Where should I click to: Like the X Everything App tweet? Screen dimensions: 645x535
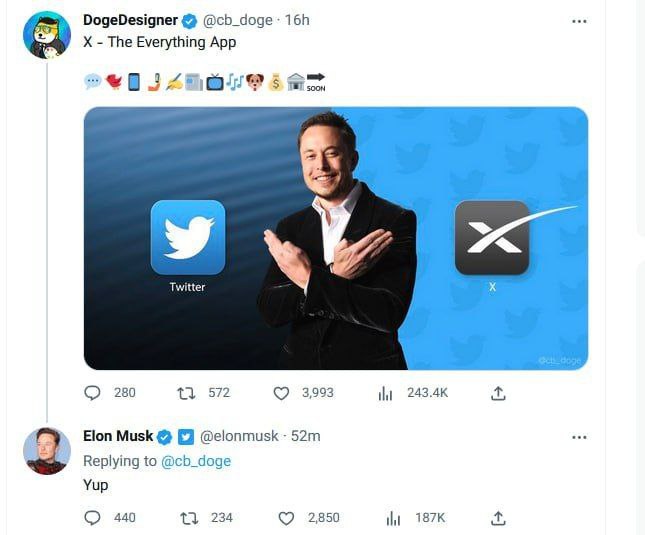[x=283, y=393]
